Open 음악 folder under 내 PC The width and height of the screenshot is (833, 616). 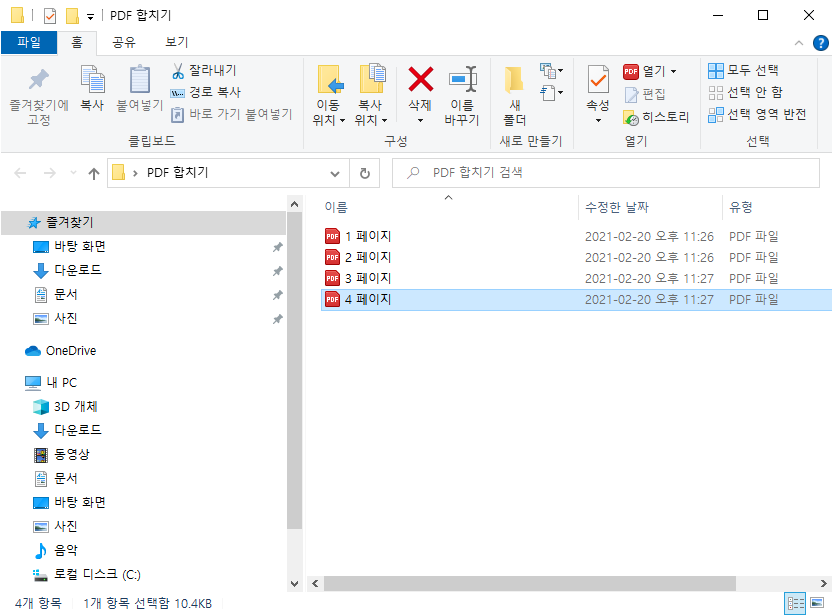pos(65,550)
